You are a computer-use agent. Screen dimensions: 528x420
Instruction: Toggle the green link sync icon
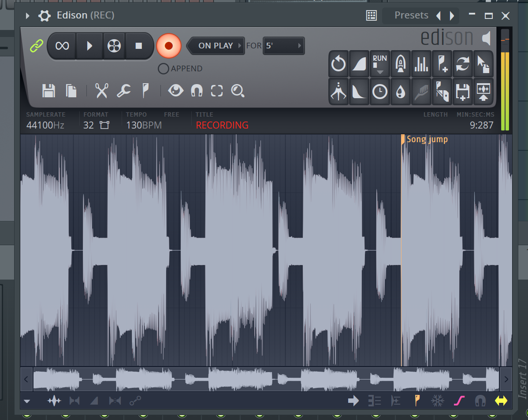[37, 46]
